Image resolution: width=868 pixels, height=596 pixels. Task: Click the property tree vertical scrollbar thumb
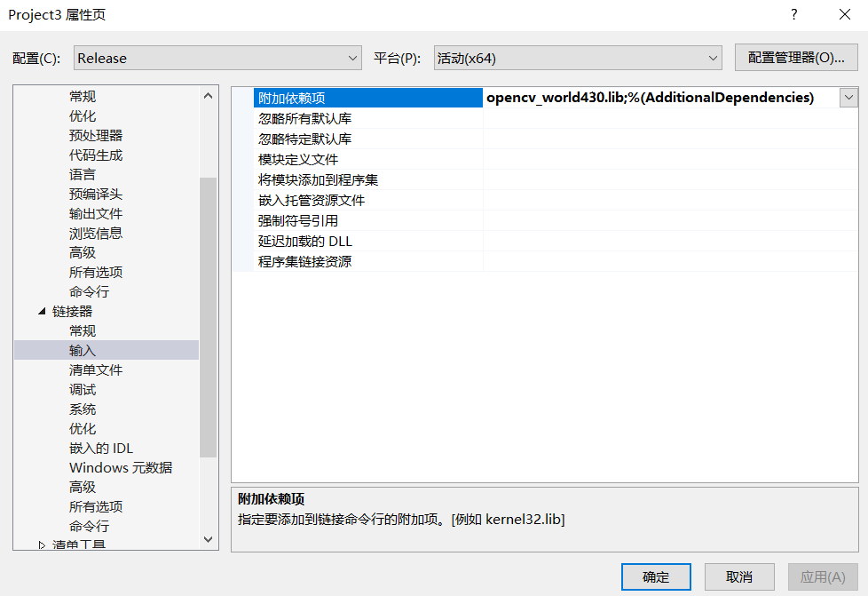(209, 317)
